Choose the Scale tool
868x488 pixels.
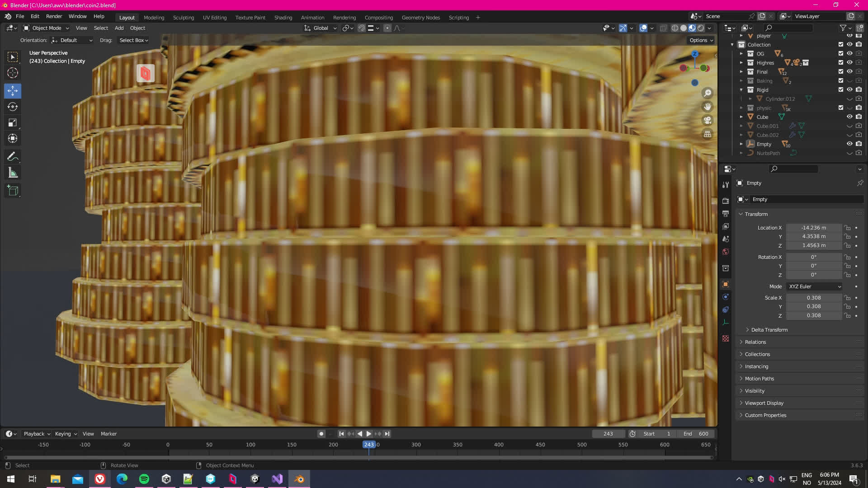13,123
